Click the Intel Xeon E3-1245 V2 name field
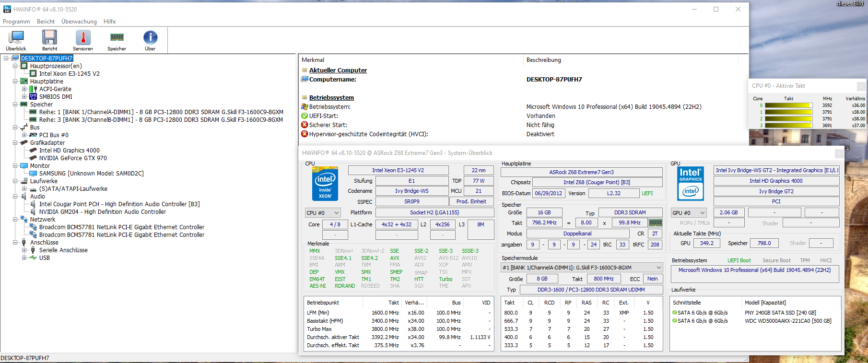 (x=398, y=170)
